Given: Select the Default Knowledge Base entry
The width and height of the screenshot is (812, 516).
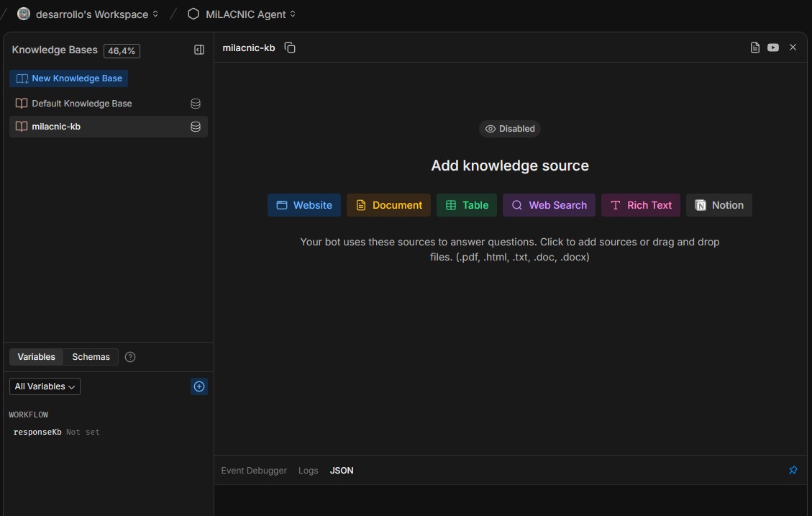Looking at the screenshot, I should 81,104.
